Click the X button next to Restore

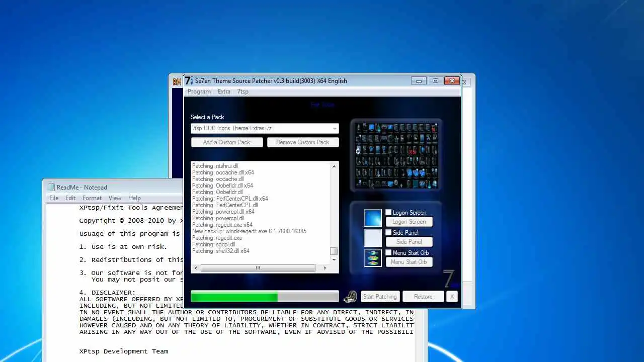click(x=452, y=297)
